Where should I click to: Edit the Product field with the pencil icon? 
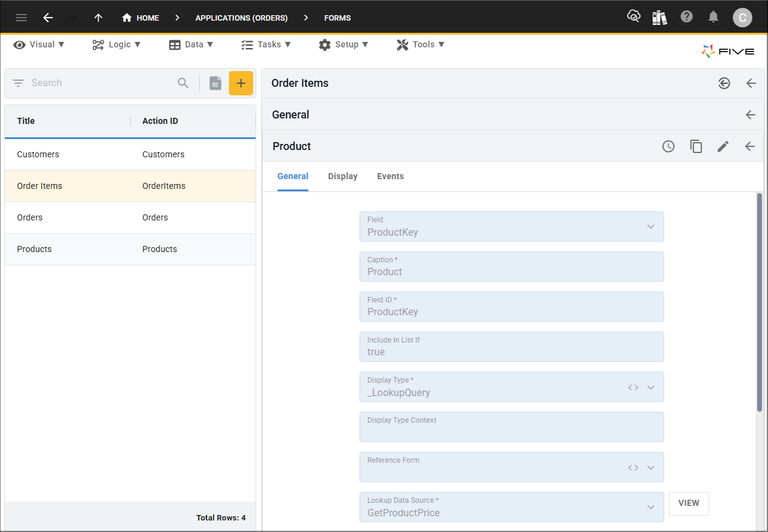[x=723, y=146]
